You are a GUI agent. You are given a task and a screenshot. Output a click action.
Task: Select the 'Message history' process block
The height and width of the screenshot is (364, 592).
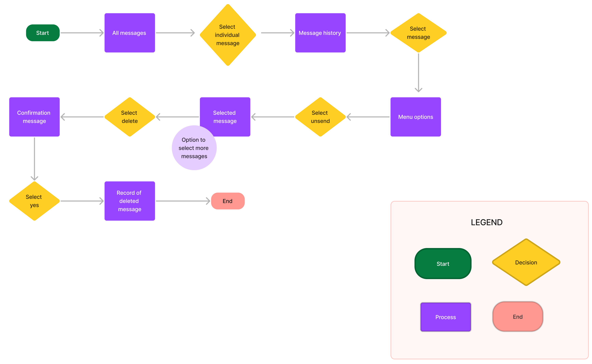pos(320,33)
